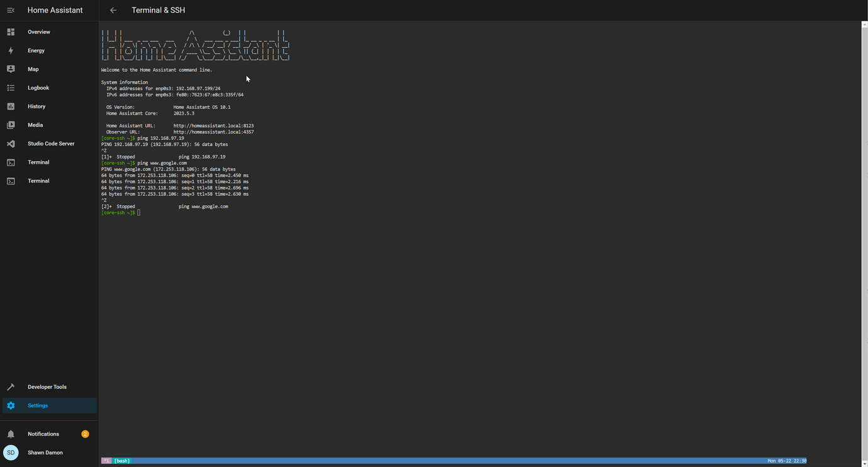Image resolution: width=868 pixels, height=467 pixels.
Task: Select the second Terminal sidebar entry
Action: 38,181
